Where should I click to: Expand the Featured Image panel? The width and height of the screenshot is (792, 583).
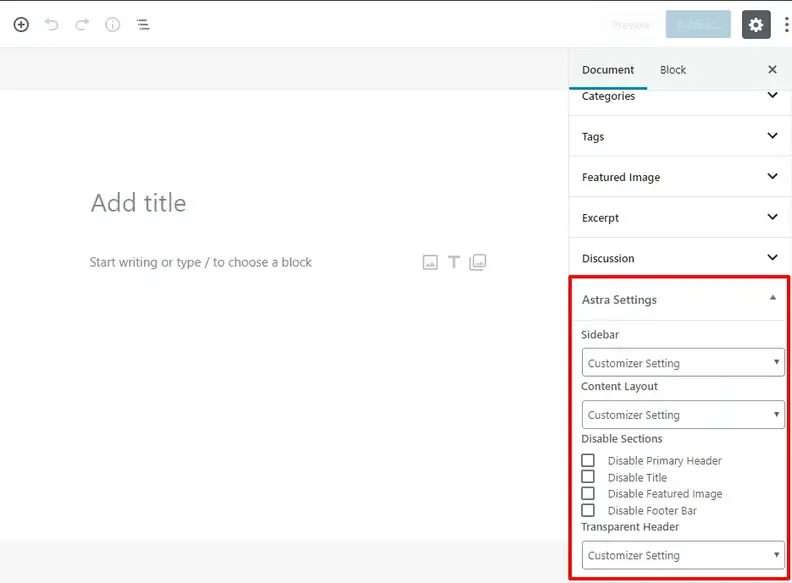[680, 177]
